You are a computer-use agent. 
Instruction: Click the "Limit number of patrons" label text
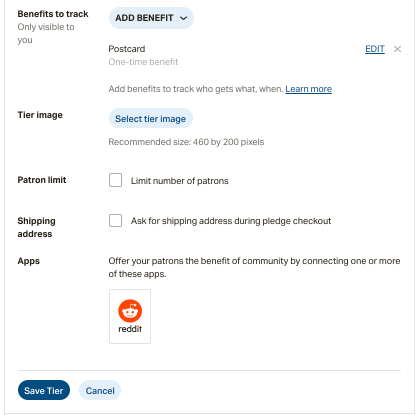180,181
